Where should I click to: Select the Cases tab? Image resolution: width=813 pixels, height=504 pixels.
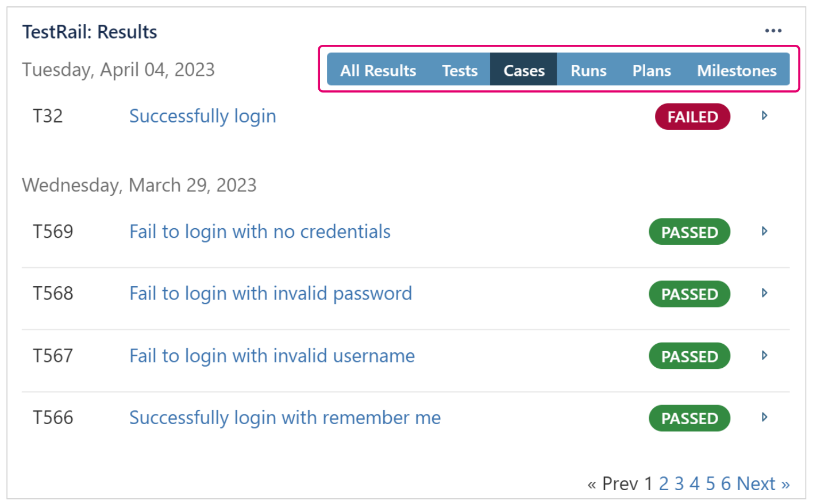pos(523,70)
